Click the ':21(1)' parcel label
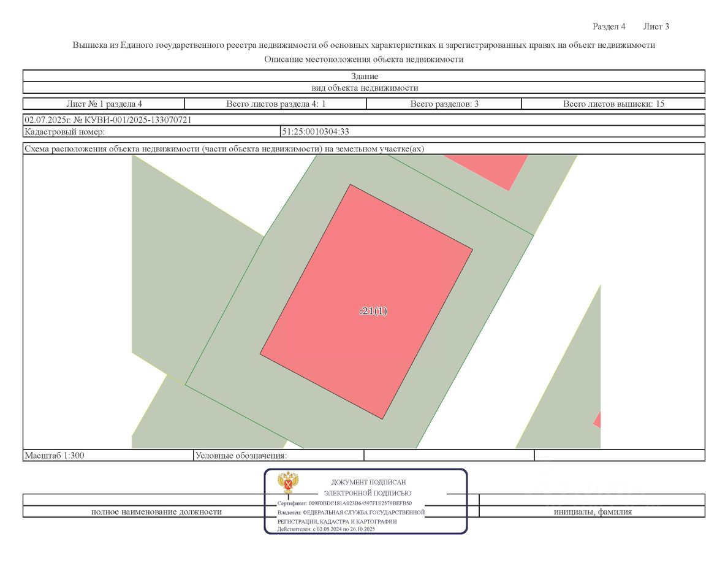This screenshot has height=563, width=728. (373, 311)
